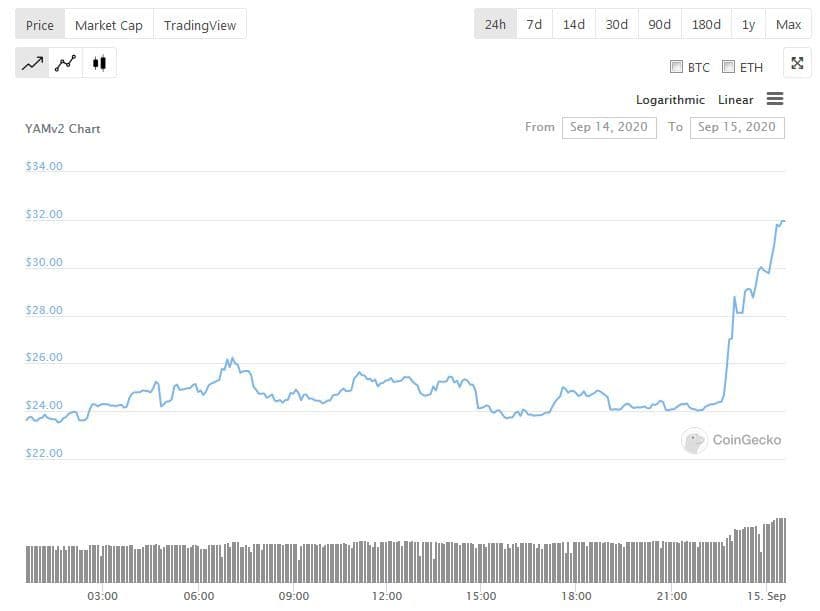Switch to the dotted line chart icon
820x611 pixels.
point(66,64)
